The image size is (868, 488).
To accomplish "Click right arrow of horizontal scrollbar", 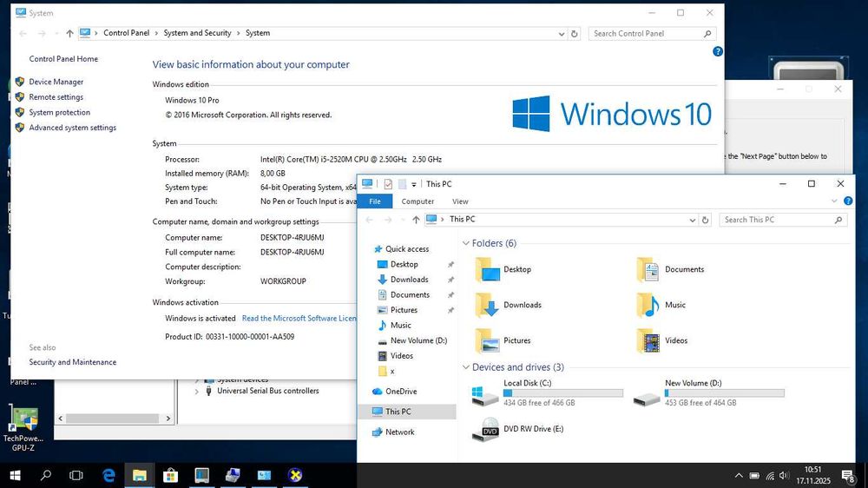I will coord(168,419).
